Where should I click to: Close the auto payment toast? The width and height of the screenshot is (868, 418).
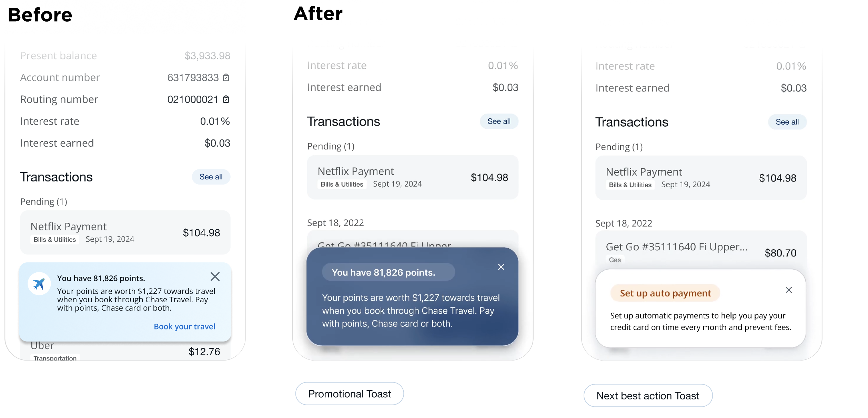789,290
